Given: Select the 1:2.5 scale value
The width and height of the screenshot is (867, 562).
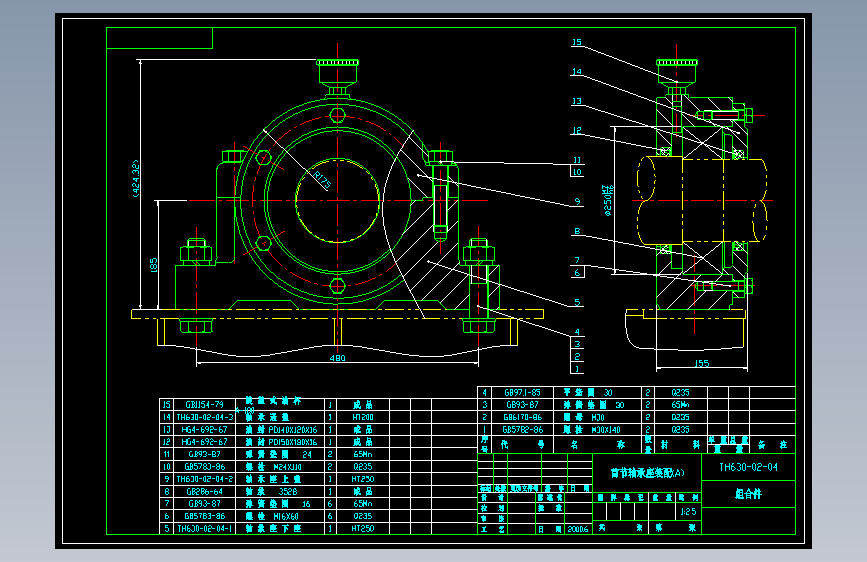Looking at the screenshot, I should (688, 512).
